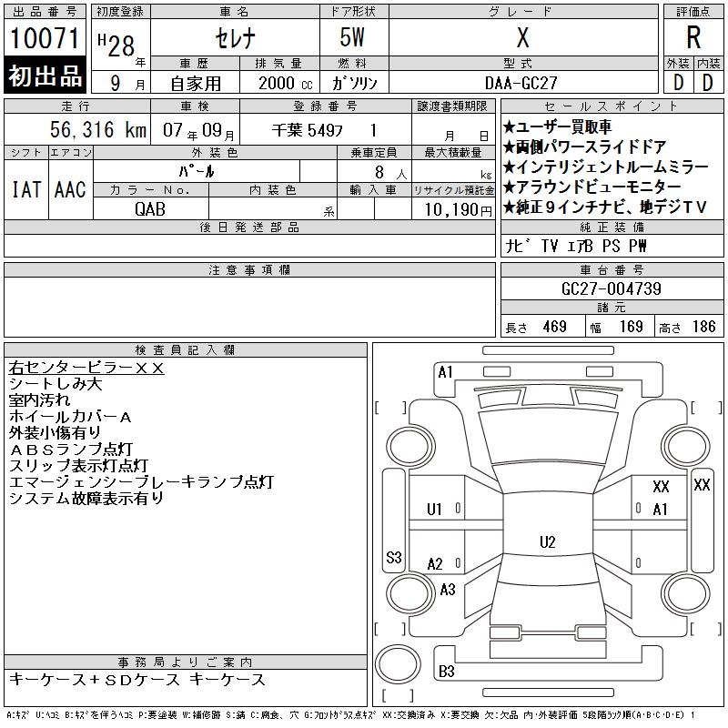This screenshot has height=728, width=728.
Task: Click the note エマージェンシーブレーキランプ点灯
Action: [x=141, y=482]
